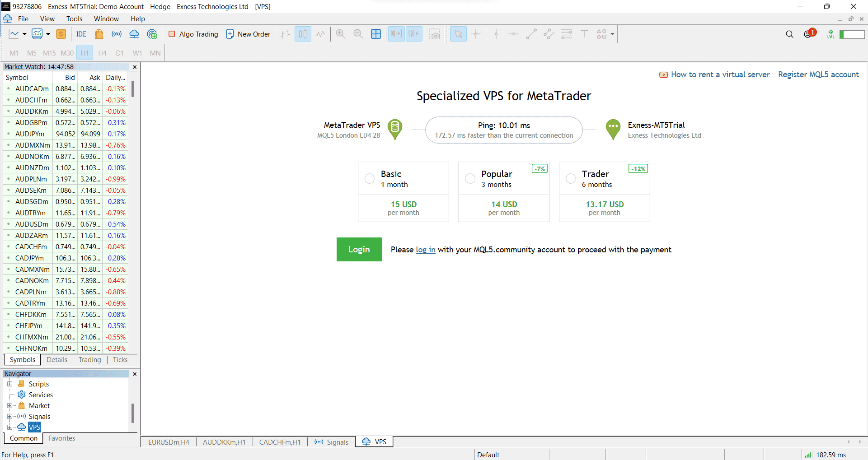868x460 pixels.
Task: Expand the Scripts tree node
Action: pyautogui.click(x=9, y=384)
